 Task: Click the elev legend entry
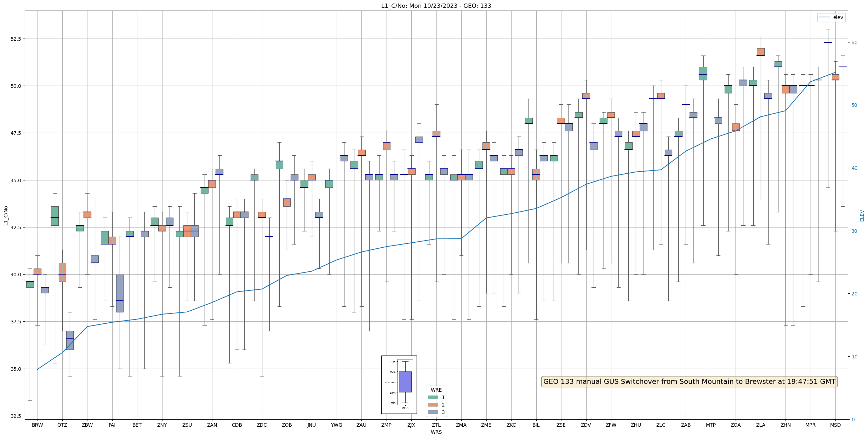coord(831,17)
